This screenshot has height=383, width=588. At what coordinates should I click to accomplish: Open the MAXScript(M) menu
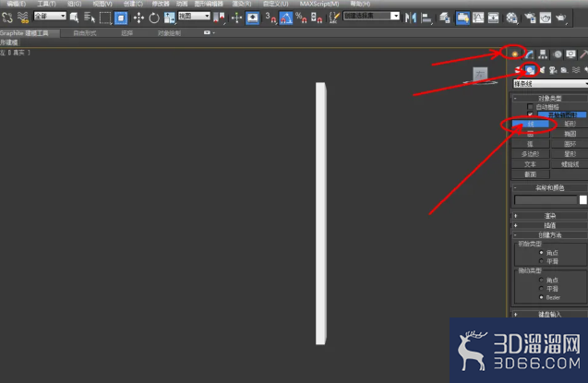pos(319,4)
